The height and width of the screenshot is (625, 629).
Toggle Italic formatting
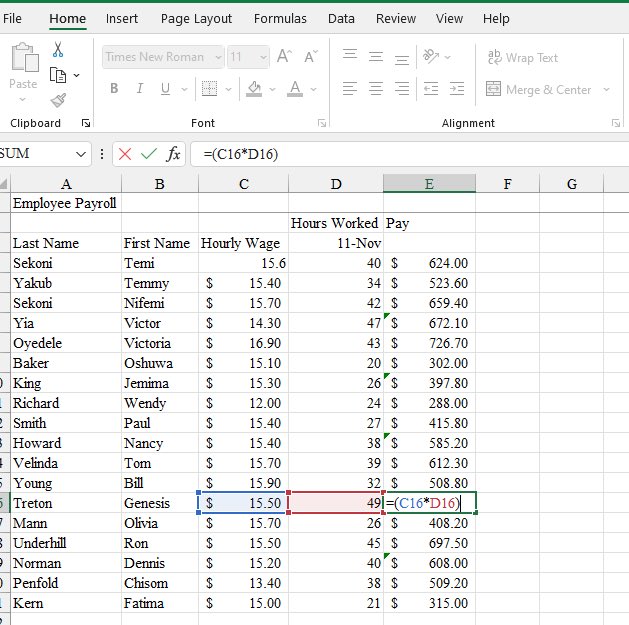[x=140, y=88]
